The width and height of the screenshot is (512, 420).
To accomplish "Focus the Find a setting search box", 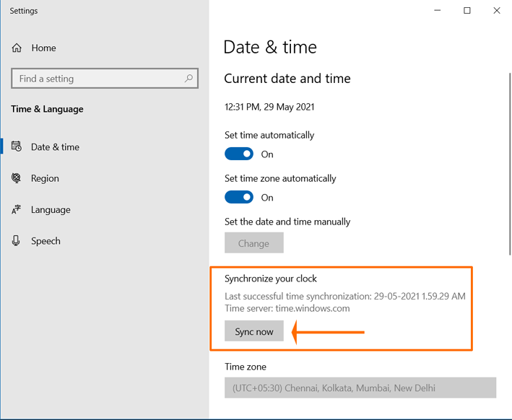I will tap(105, 79).
